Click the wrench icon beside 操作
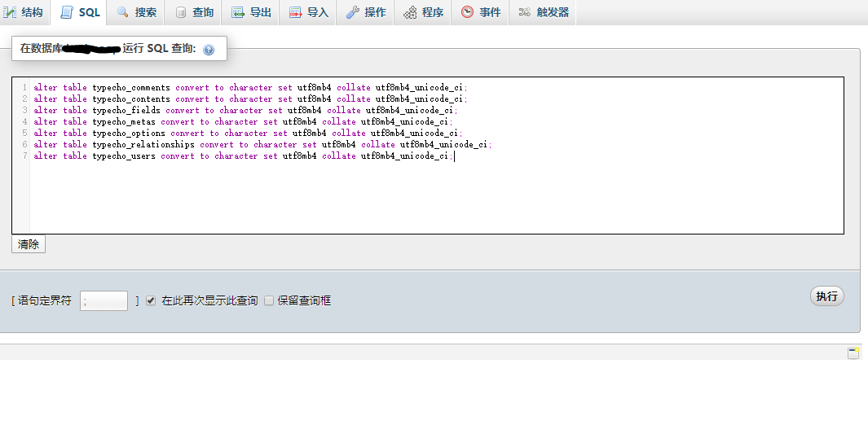The width and height of the screenshot is (868, 447). pyautogui.click(x=353, y=12)
